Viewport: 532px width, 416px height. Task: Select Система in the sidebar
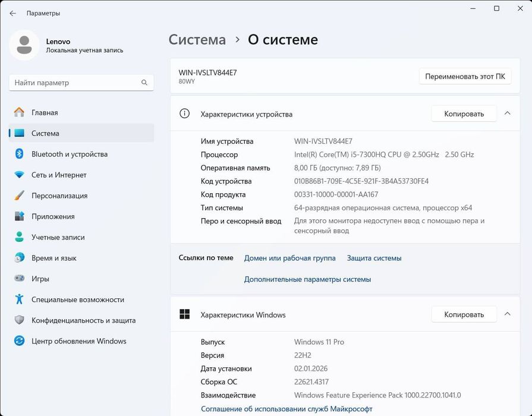point(45,133)
